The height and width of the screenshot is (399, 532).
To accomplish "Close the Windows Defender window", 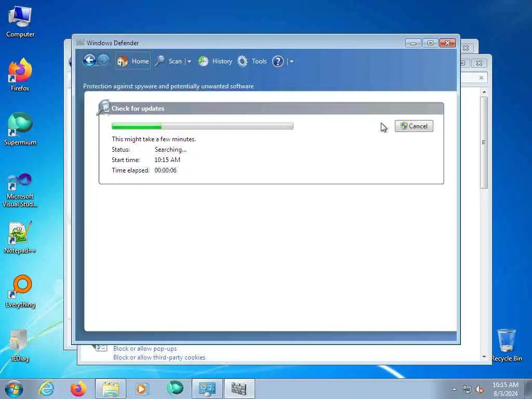I will point(447,43).
